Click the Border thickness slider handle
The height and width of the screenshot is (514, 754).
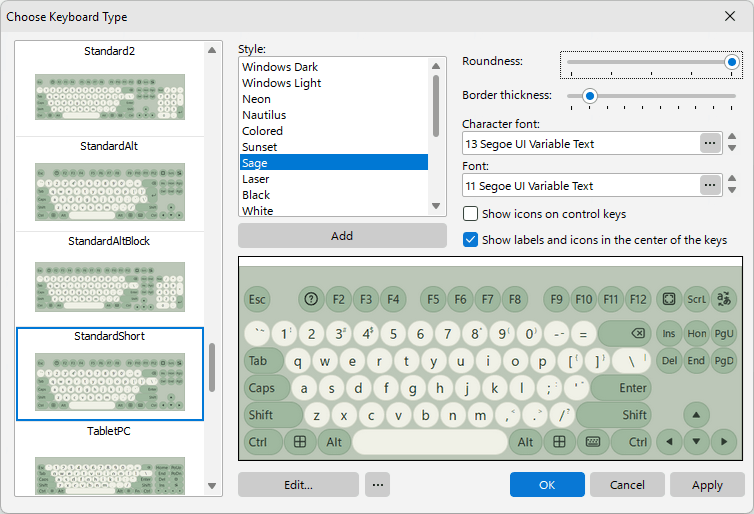pyautogui.click(x=590, y=96)
